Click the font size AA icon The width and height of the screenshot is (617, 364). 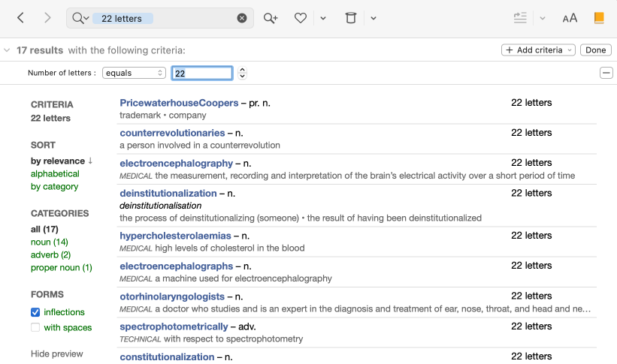(x=570, y=18)
